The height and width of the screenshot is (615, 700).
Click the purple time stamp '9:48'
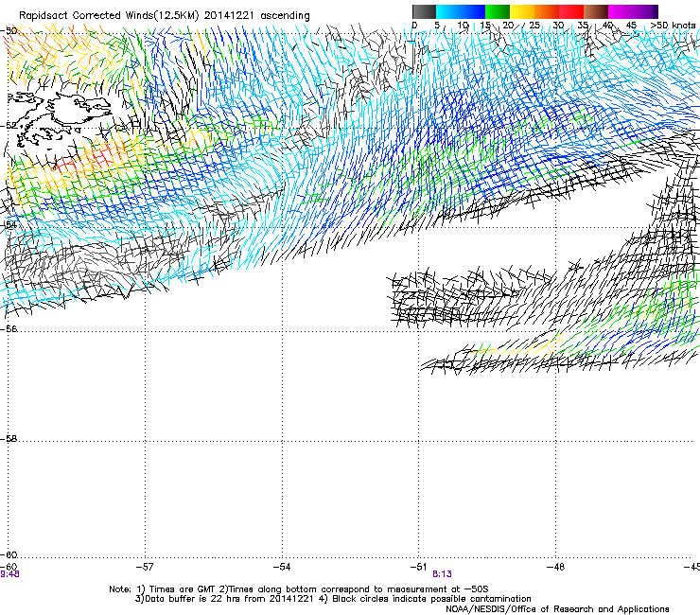click(9, 574)
